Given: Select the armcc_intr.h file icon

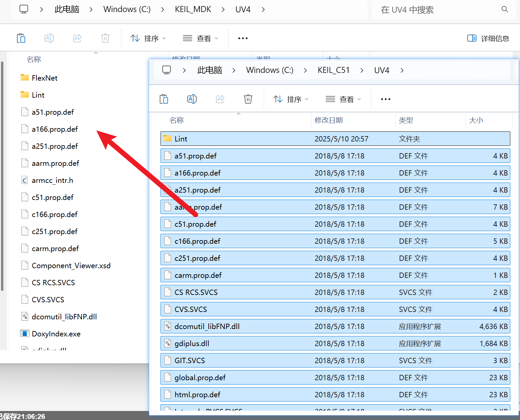Looking at the screenshot, I should pyautogui.click(x=24, y=180).
